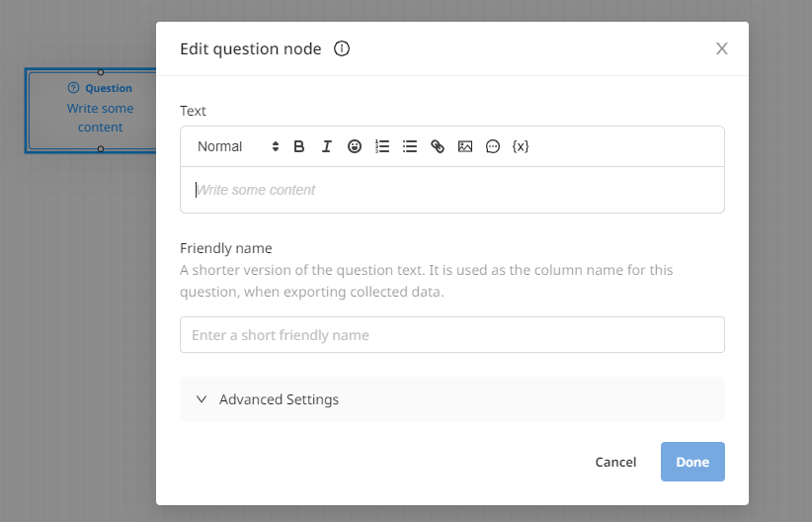Toggle italic formatting in the text toolbar

coord(327,146)
